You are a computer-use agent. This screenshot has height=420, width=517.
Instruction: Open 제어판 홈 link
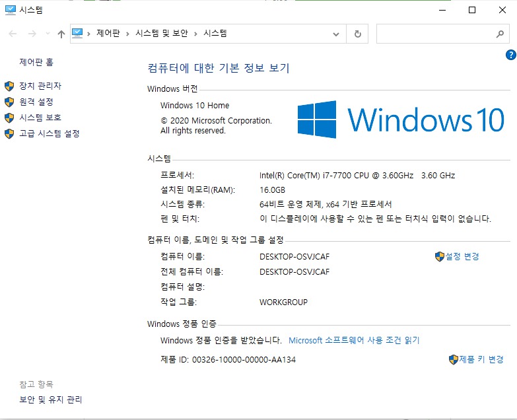click(36, 62)
